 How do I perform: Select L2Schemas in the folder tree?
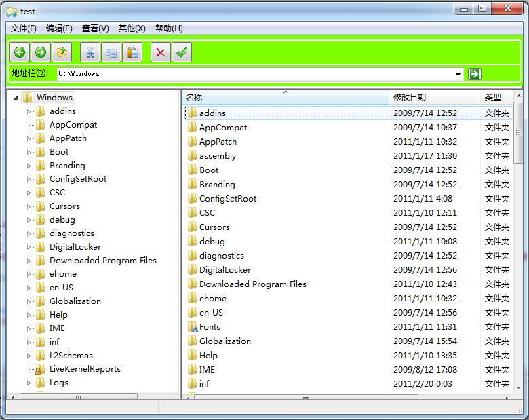(71, 355)
